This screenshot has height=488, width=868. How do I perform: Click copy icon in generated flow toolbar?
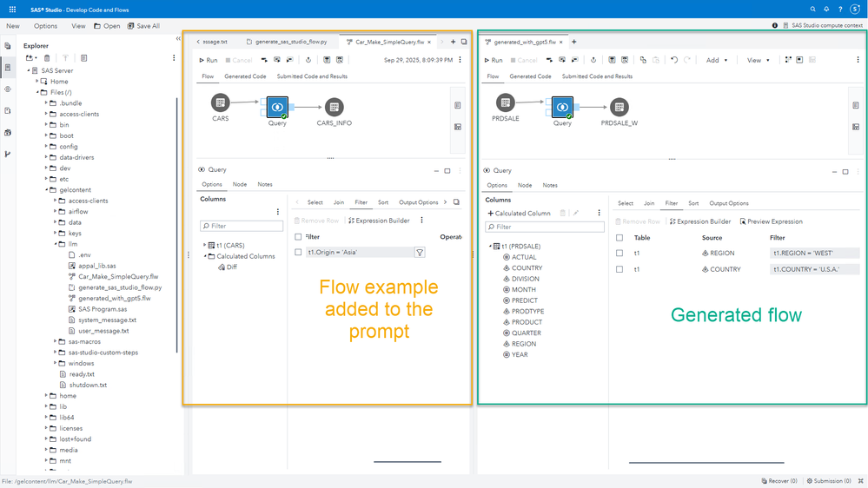coord(643,60)
